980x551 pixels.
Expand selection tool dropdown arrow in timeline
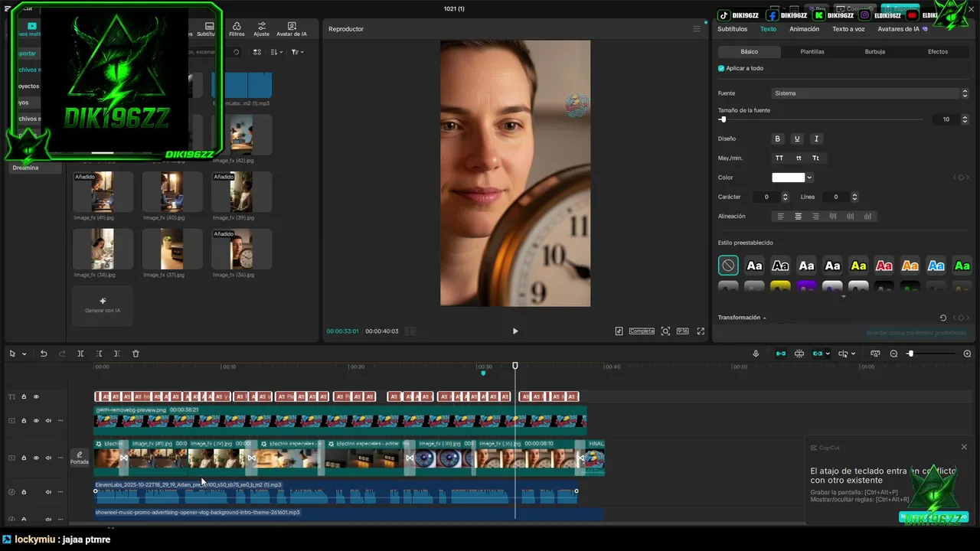click(x=24, y=354)
